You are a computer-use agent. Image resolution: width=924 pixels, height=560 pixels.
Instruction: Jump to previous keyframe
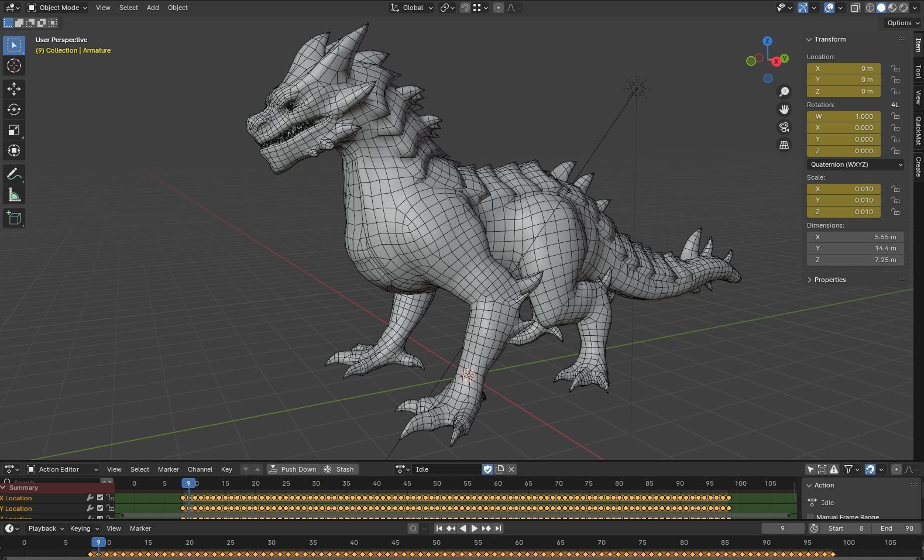click(x=451, y=528)
